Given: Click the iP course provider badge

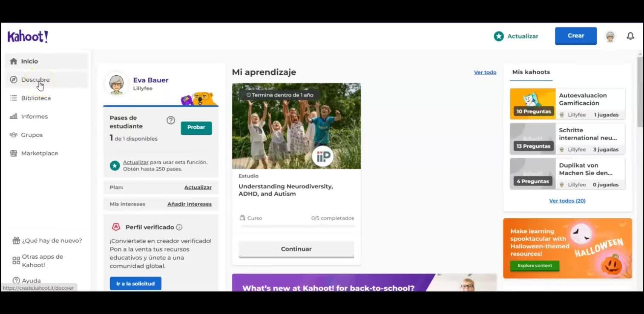Looking at the screenshot, I should coord(322,157).
